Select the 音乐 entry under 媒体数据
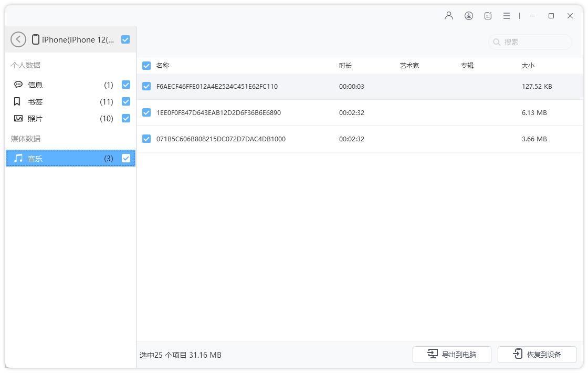 tap(36, 158)
